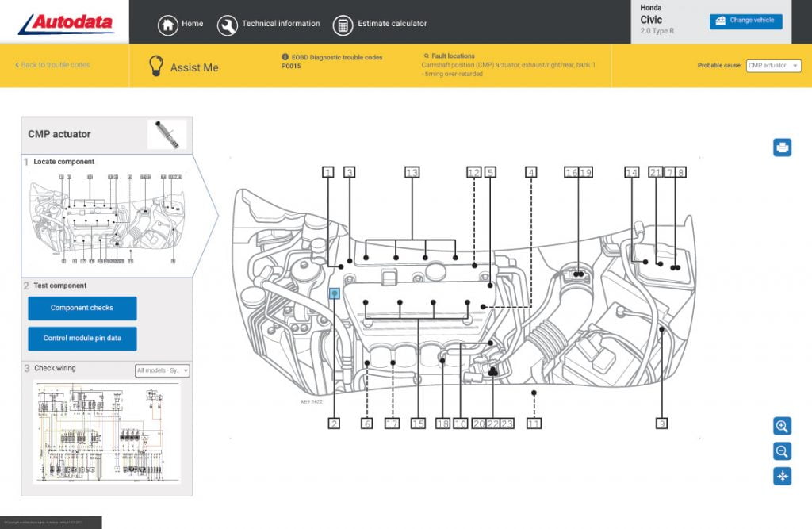Open the Probable cause dropdown
The width and height of the screenshot is (812, 529).
[773, 66]
